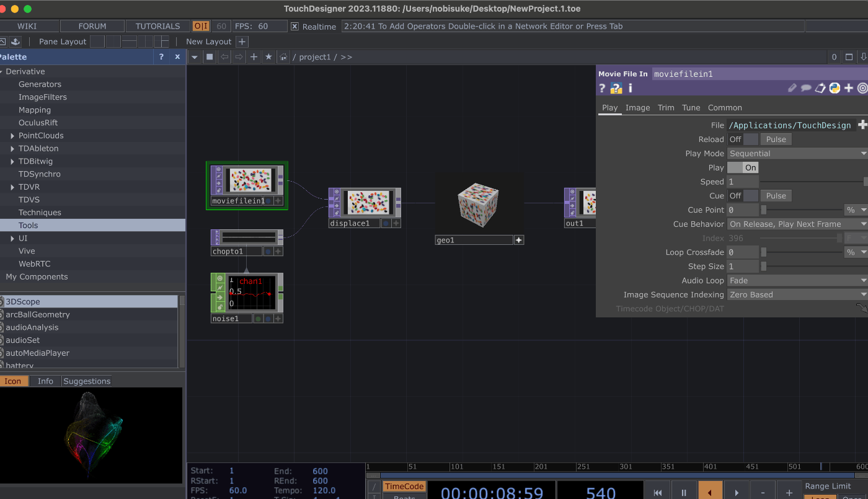Toggle the Realtime checkbox
The height and width of the screenshot is (499, 868).
(294, 27)
